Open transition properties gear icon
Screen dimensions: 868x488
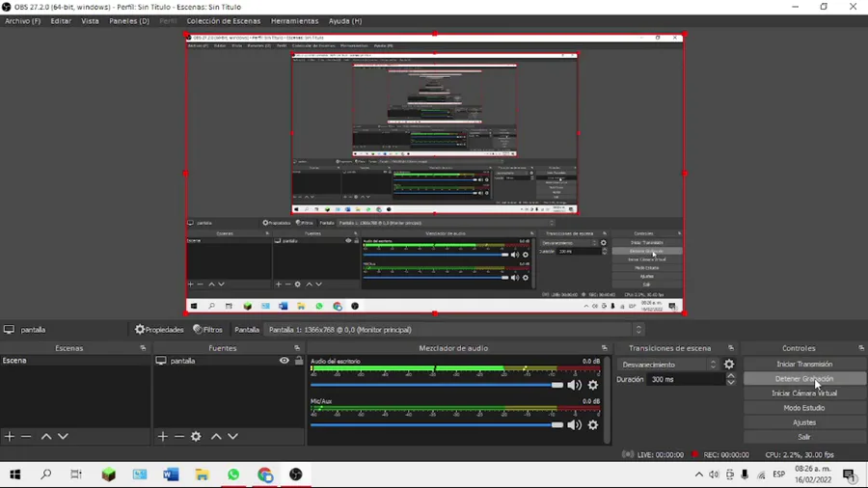(x=729, y=365)
